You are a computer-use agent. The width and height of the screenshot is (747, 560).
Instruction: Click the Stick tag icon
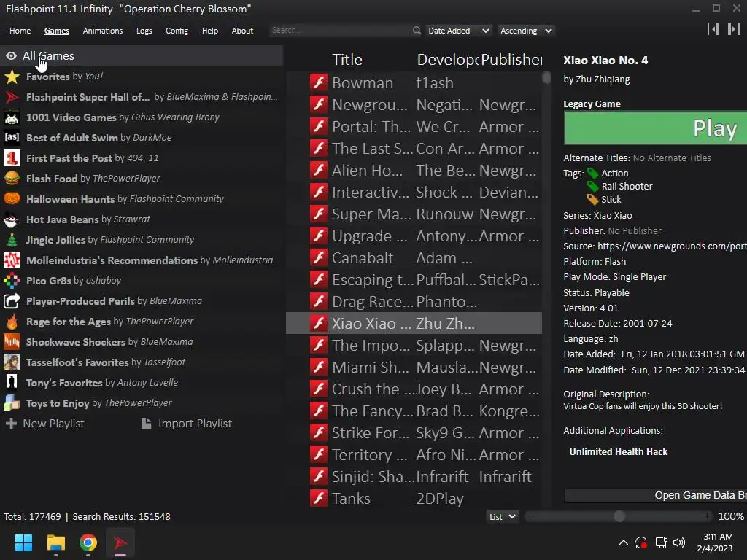[592, 200]
